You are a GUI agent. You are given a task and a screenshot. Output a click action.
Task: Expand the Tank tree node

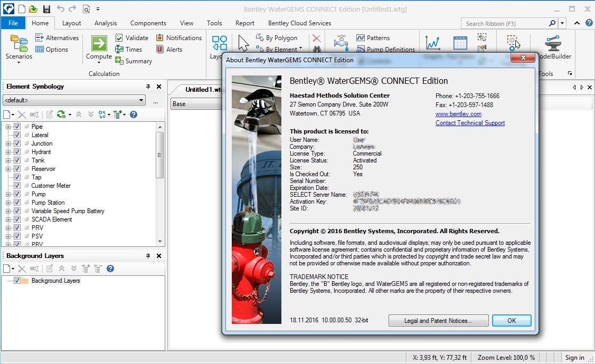tap(8, 160)
